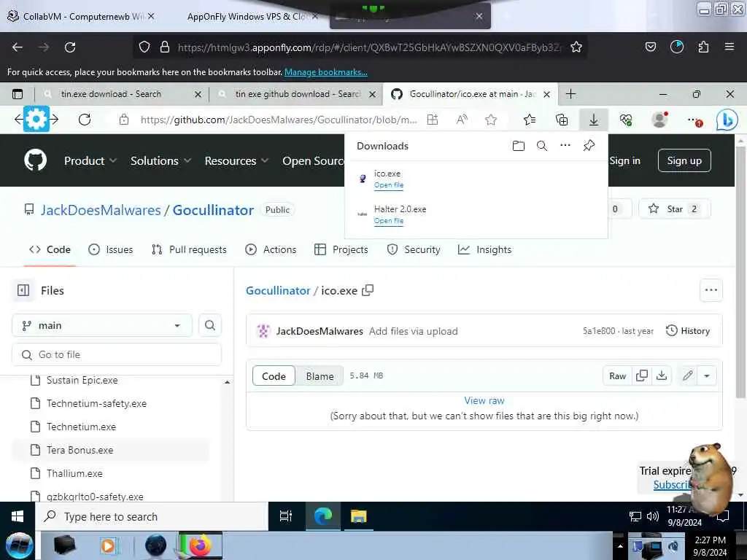This screenshot has height=560, width=747.
Task: Reload the Firefox page
Action: [70, 47]
